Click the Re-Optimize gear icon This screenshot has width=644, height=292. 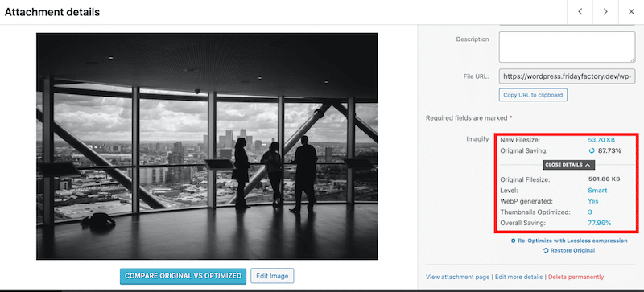click(x=514, y=241)
